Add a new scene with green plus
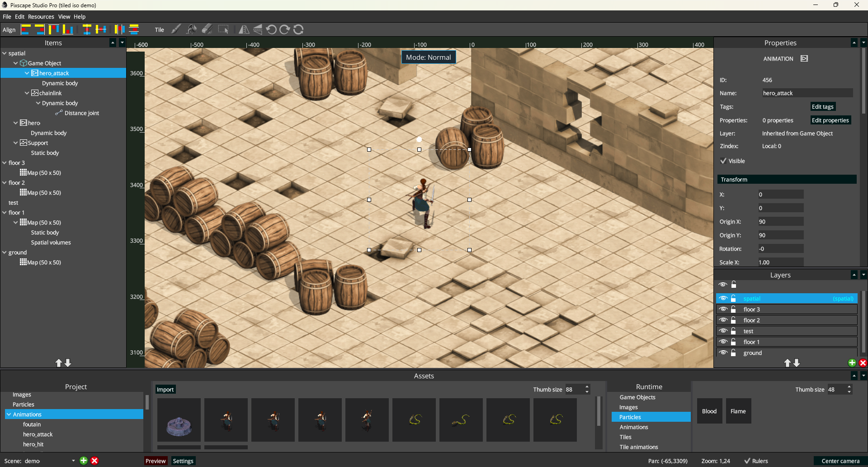The width and height of the screenshot is (868, 467). tap(84, 461)
